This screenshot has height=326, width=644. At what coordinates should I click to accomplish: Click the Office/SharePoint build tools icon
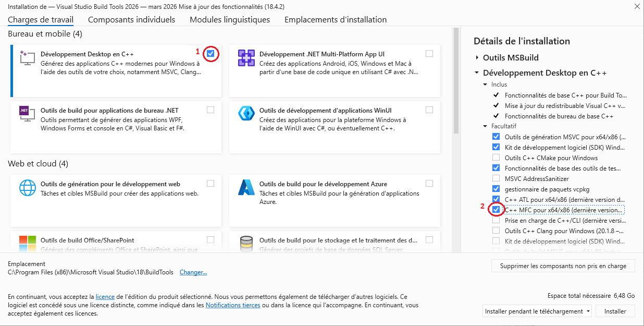pyautogui.click(x=27, y=243)
